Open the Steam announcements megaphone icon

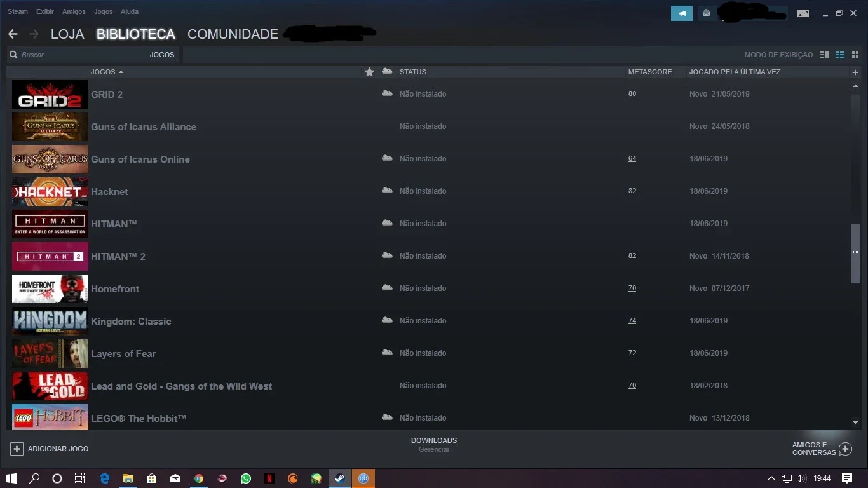(x=681, y=13)
